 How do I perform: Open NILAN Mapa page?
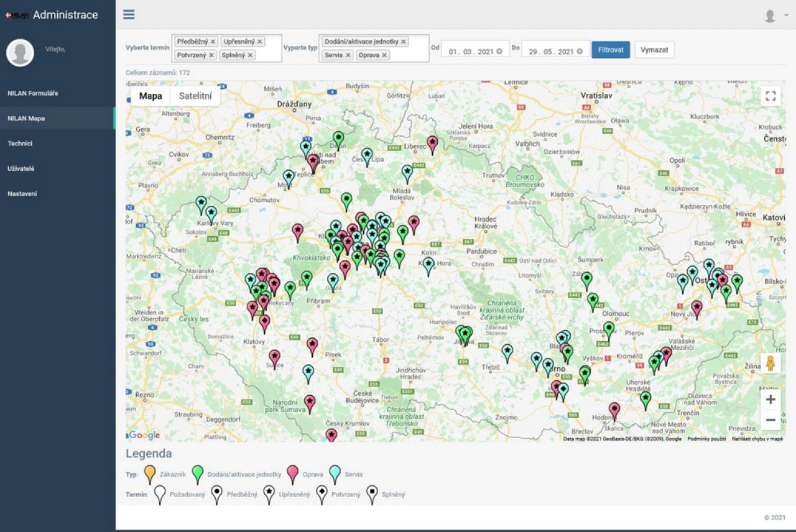click(x=57, y=118)
